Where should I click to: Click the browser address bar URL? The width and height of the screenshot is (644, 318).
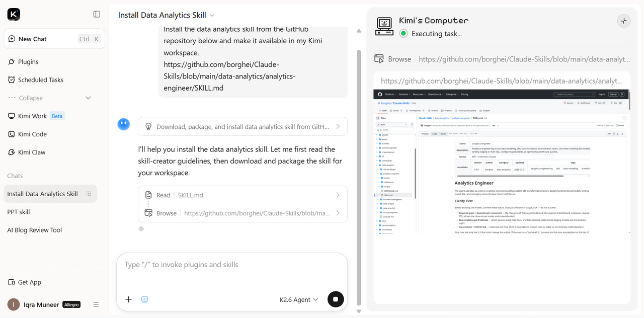coord(502,81)
